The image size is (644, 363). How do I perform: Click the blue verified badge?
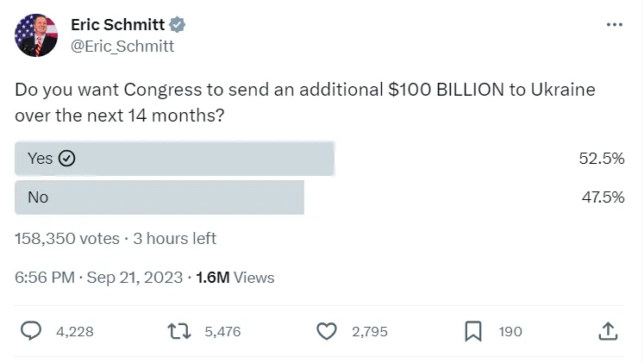[x=178, y=25]
